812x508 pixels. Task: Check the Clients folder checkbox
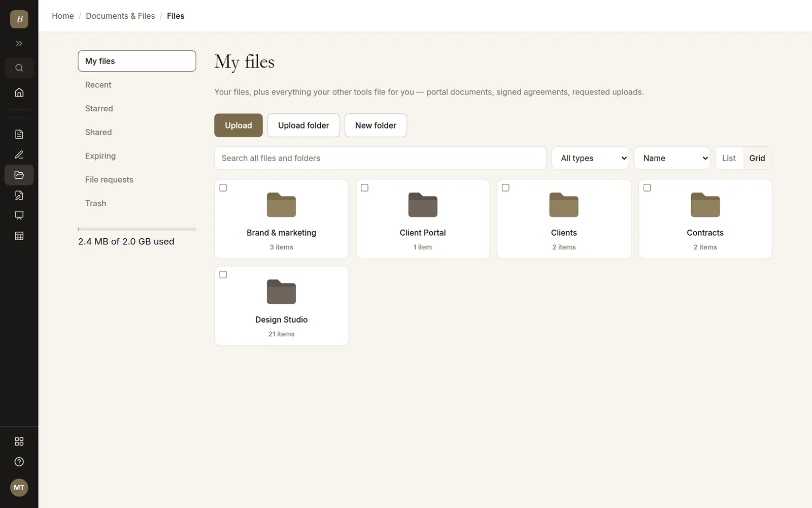(x=505, y=188)
